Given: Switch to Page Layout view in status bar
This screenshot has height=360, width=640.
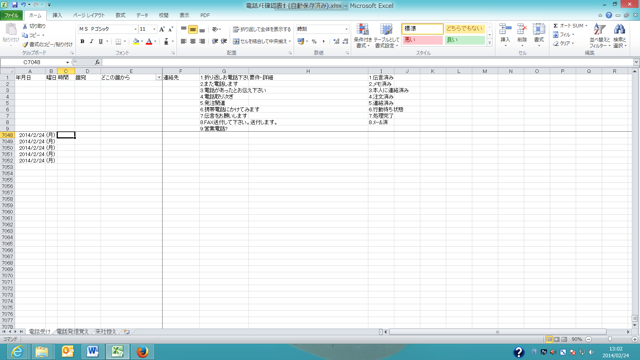Looking at the screenshot, I should pyautogui.click(x=557, y=339).
